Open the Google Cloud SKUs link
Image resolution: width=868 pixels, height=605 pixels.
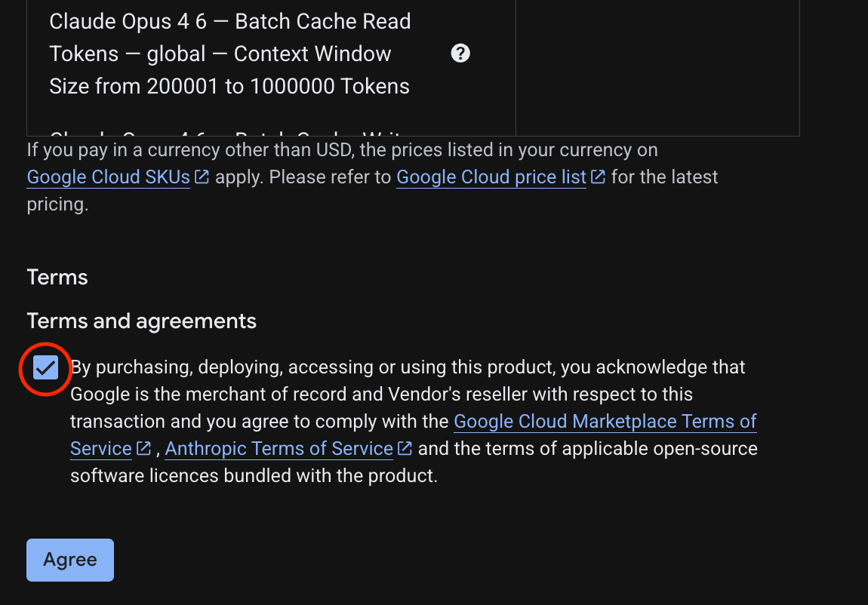pyautogui.click(x=108, y=176)
